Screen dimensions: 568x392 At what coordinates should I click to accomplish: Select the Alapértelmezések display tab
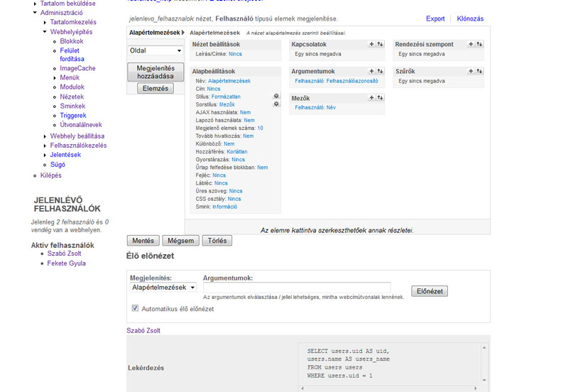pos(155,33)
